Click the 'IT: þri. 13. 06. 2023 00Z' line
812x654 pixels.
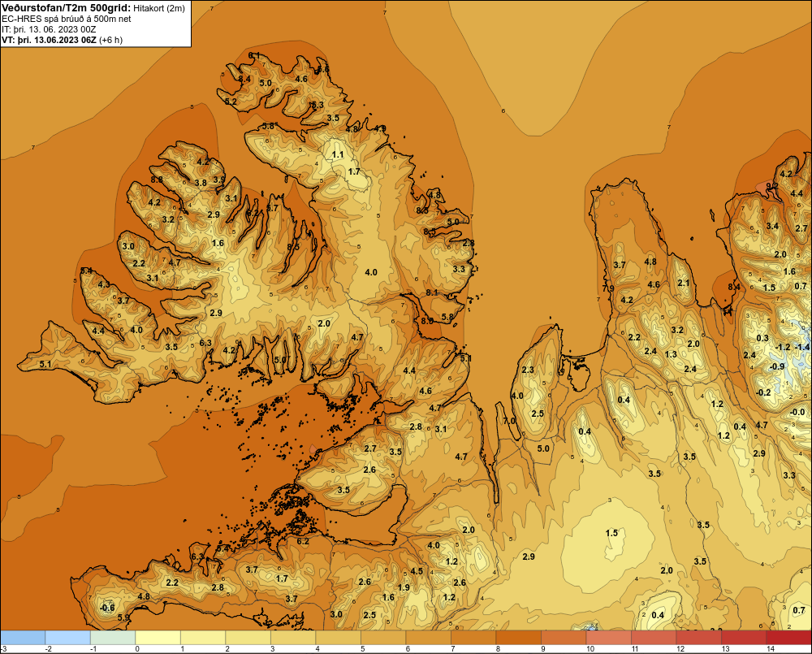(49, 29)
